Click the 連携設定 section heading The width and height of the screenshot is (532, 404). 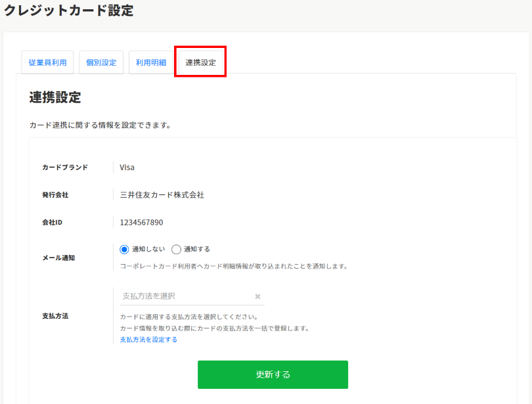tap(55, 98)
